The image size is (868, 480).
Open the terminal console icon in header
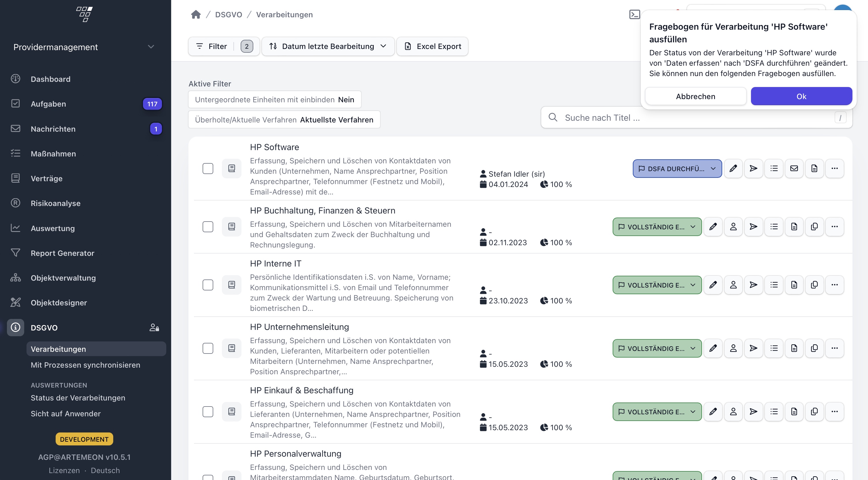pyautogui.click(x=635, y=14)
